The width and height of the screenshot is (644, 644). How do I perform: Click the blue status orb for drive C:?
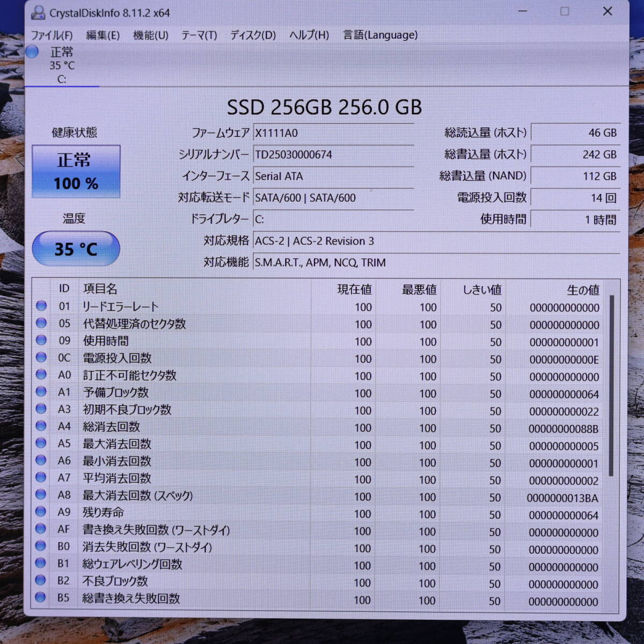[32, 52]
